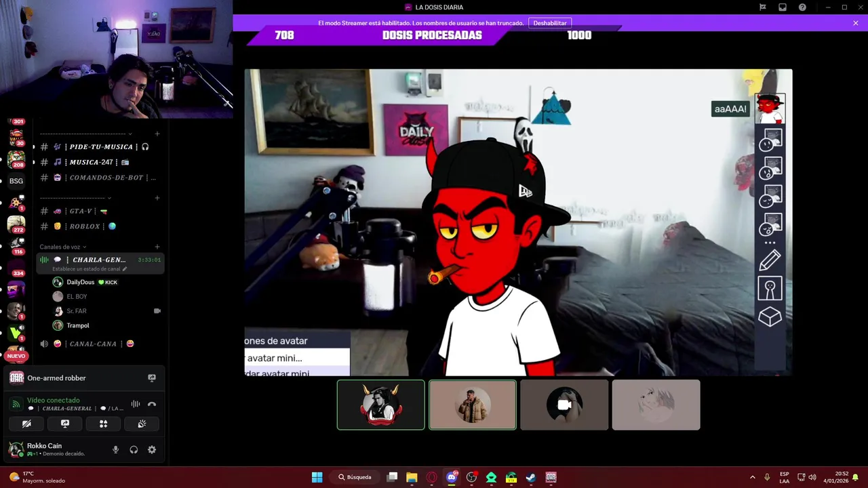
Task: Collapse the category above PIDE-TU-MUSICA channel
Action: pos(86,134)
